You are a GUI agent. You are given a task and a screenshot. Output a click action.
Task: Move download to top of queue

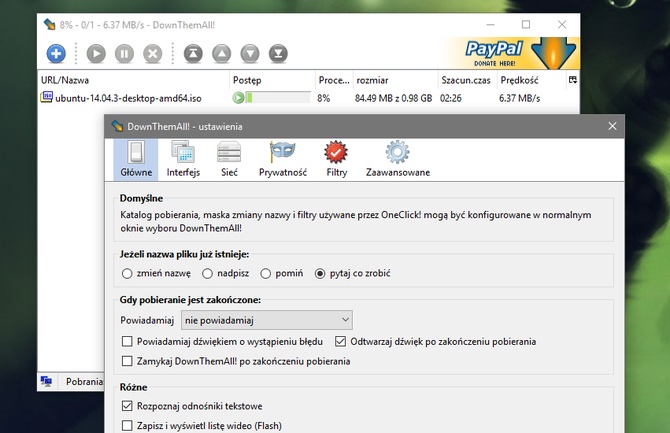[x=193, y=54]
